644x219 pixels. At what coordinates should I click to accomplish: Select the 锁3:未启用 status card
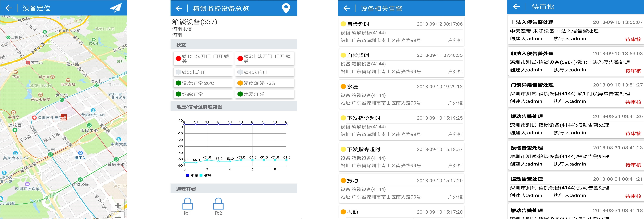pos(203,72)
